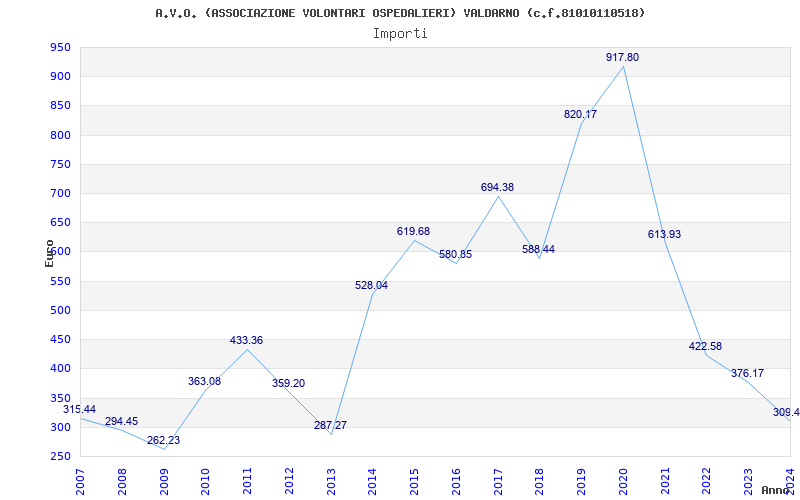Click x-axis year 2017

[498, 481]
